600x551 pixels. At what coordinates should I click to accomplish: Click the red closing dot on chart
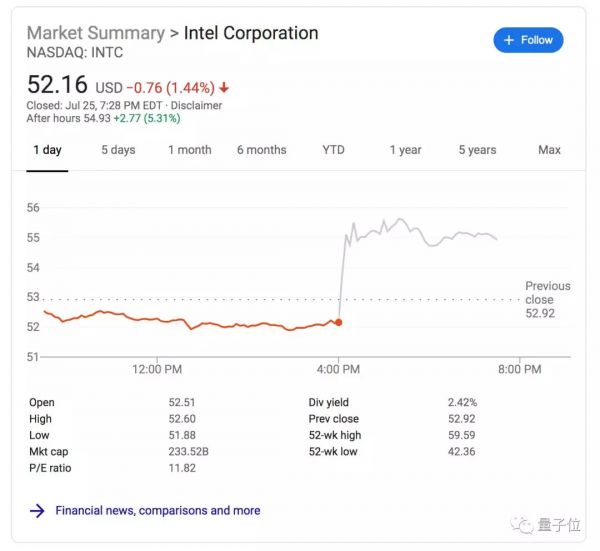pyautogui.click(x=338, y=322)
